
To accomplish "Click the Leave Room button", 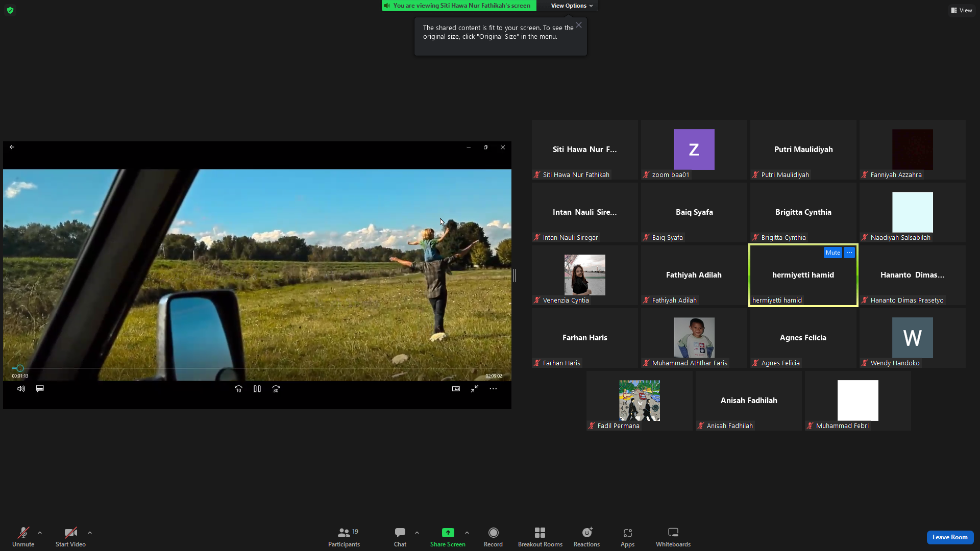I will 950,537.
